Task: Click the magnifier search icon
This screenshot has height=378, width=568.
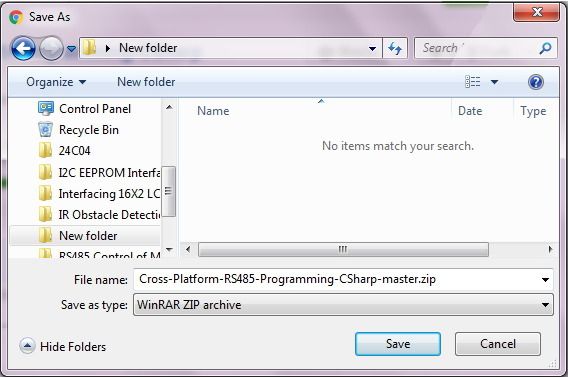Action: pos(545,48)
